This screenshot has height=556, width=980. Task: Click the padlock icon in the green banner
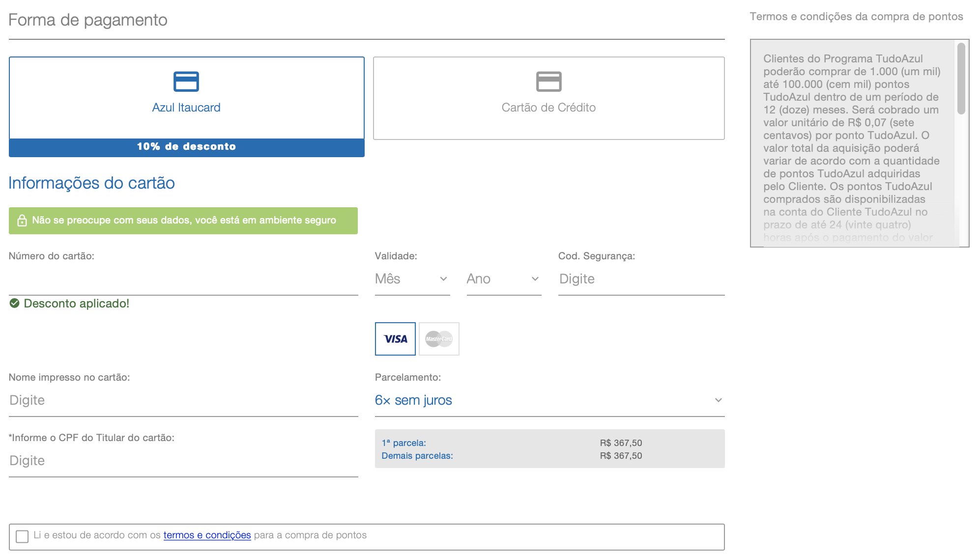point(22,221)
